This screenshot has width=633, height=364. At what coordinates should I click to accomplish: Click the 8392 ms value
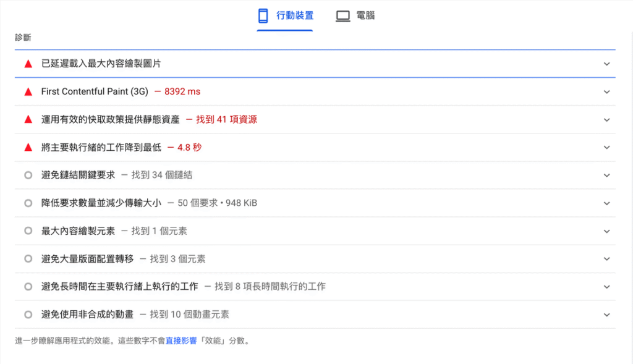click(x=182, y=91)
